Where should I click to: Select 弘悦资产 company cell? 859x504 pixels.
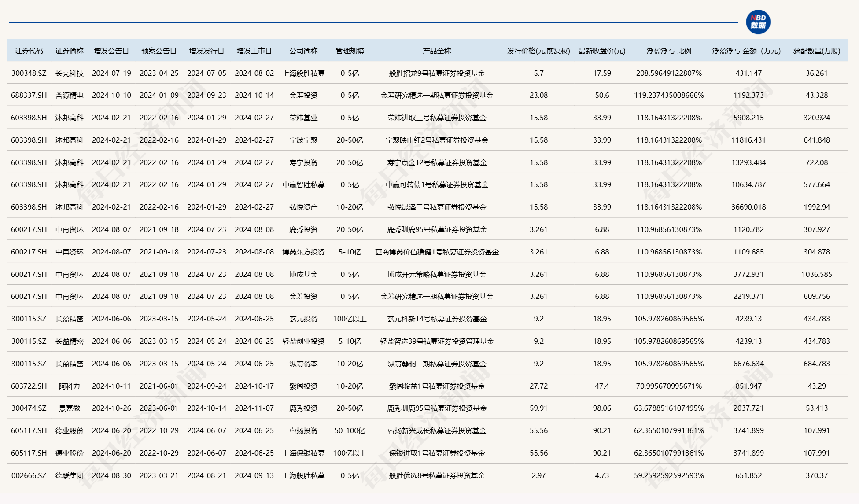tap(303, 207)
